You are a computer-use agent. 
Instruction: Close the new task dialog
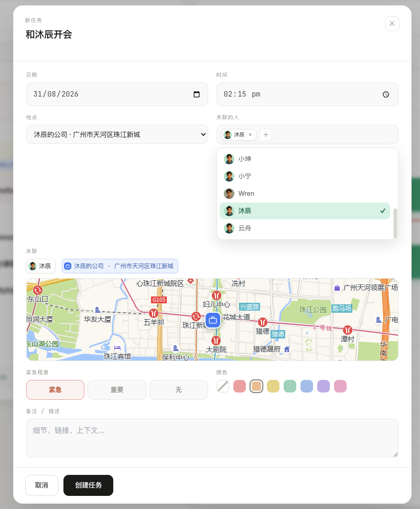tap(392, 24)
